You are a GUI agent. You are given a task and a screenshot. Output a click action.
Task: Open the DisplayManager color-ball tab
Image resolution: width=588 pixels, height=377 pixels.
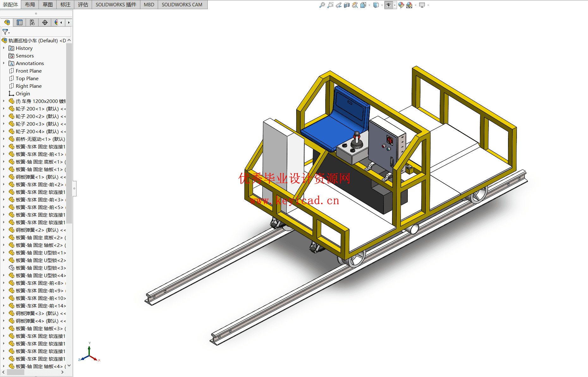[x=55, y=22]
